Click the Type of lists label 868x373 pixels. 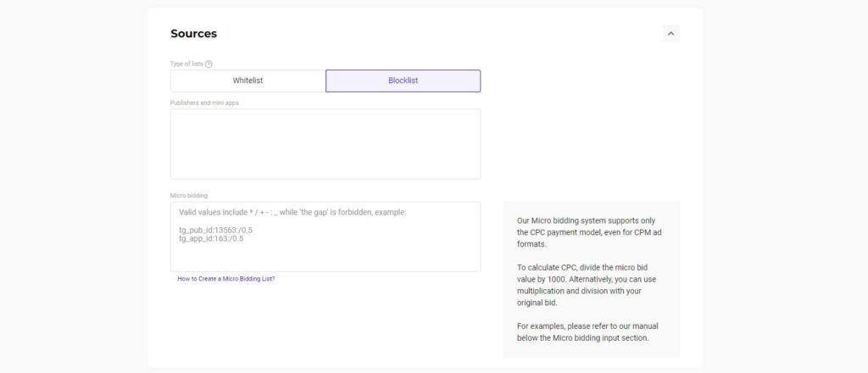(186, 64)
